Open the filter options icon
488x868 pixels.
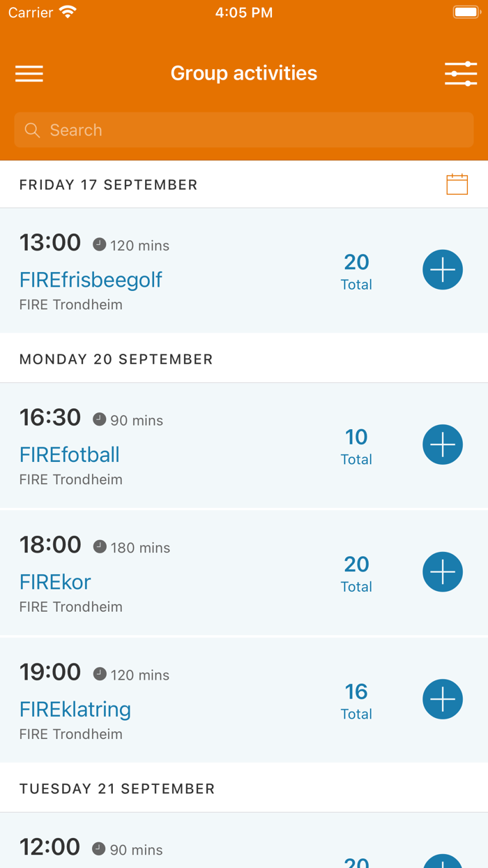pos(461,73)
